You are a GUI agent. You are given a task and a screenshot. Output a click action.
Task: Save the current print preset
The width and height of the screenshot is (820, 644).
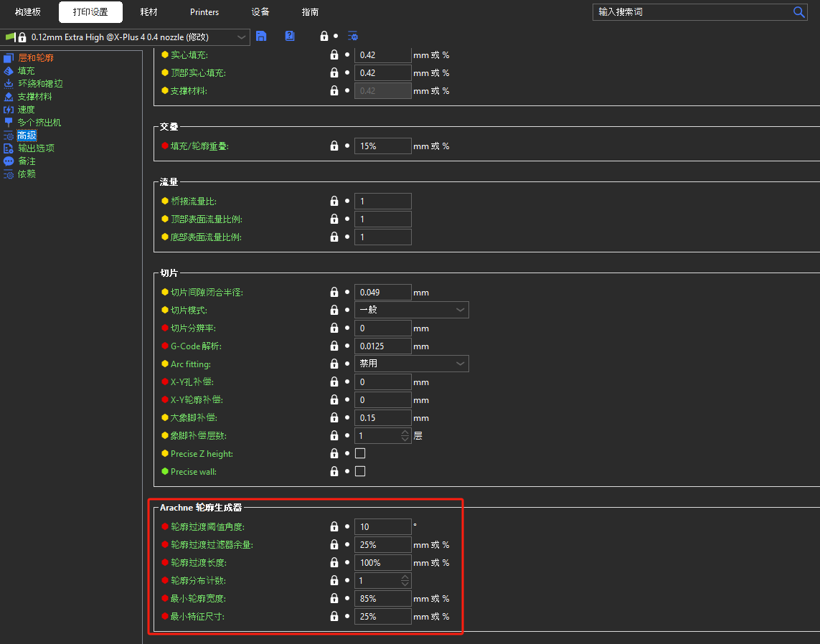click(x=261, y=36)
